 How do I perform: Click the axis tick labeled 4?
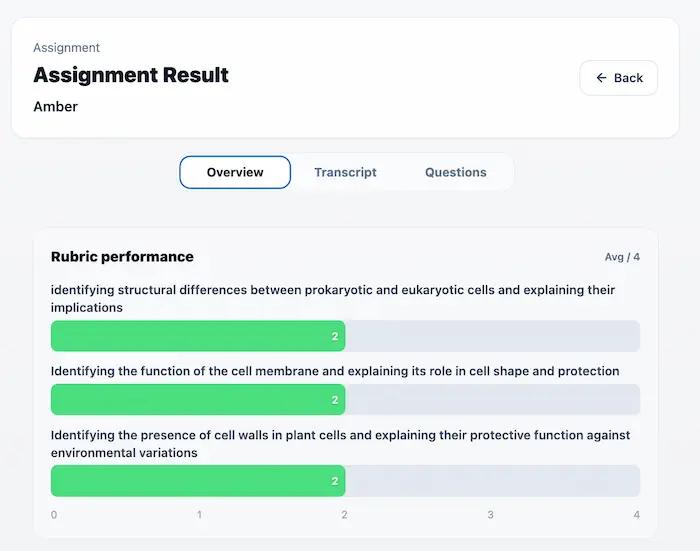(637, 515)
